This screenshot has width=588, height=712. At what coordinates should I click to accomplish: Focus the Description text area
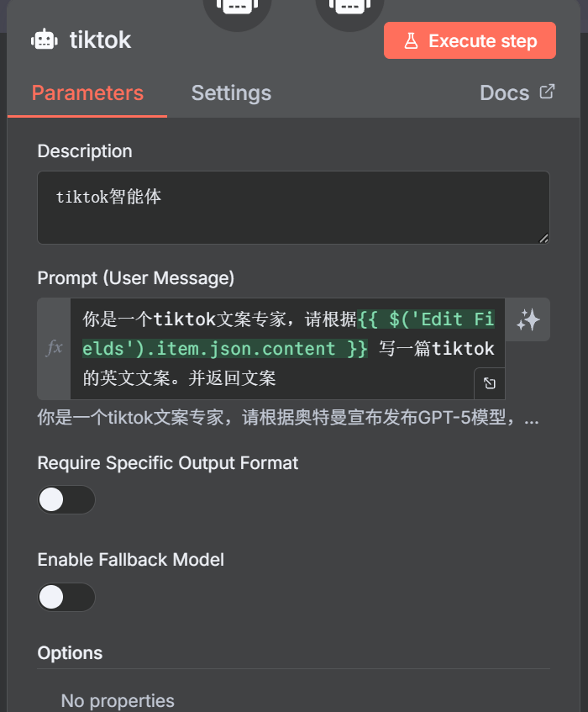(x=293, y=208)
